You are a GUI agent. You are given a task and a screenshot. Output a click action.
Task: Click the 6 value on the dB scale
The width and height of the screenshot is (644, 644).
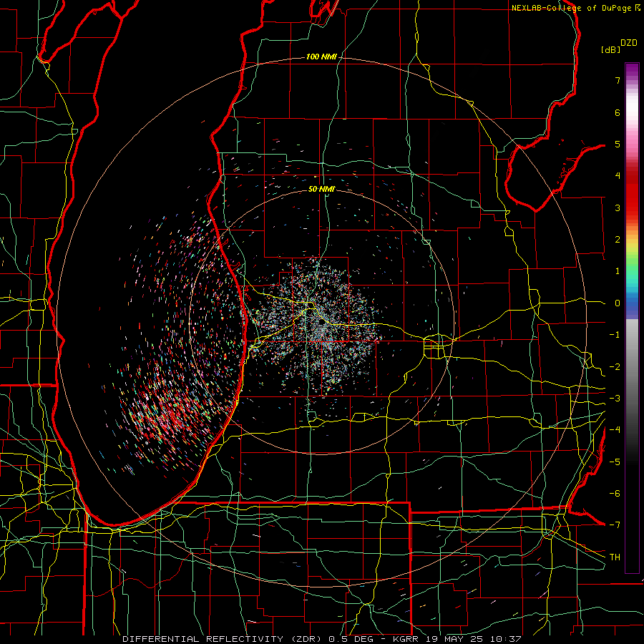pyautogui.click(x=618, y=112)
